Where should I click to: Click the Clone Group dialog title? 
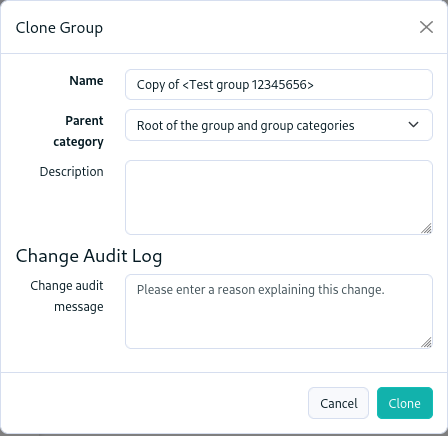click(59, 28)
